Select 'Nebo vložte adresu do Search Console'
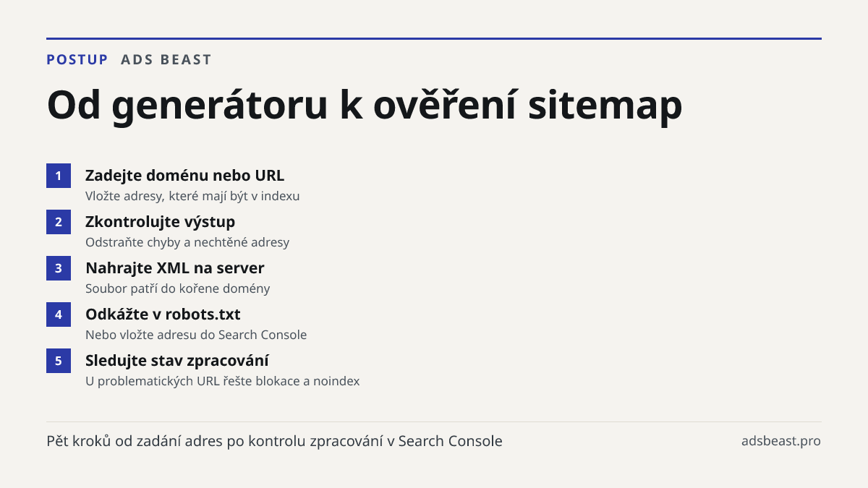868x488 pixels. coord(196,335)
